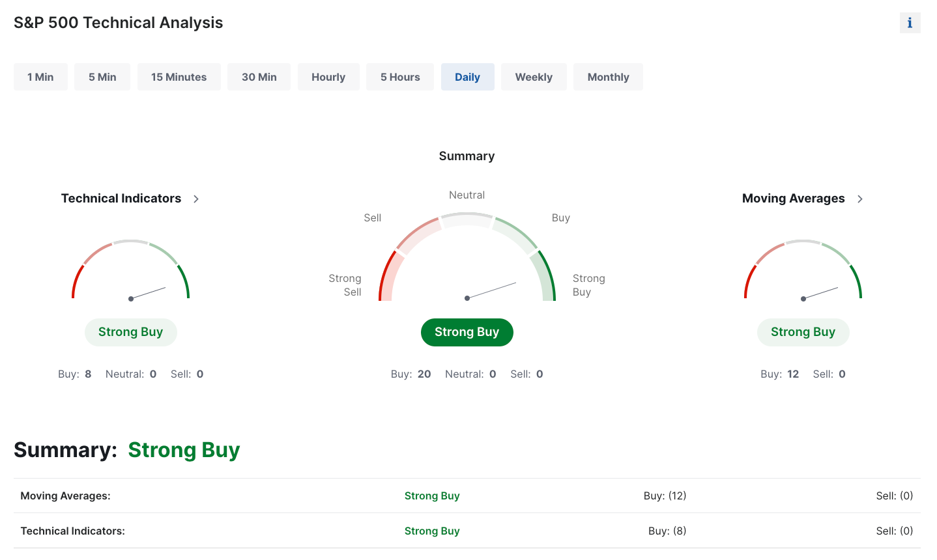Click 'Sell: 0' under Technical Indicators gauge

click(x=187, y=374)
